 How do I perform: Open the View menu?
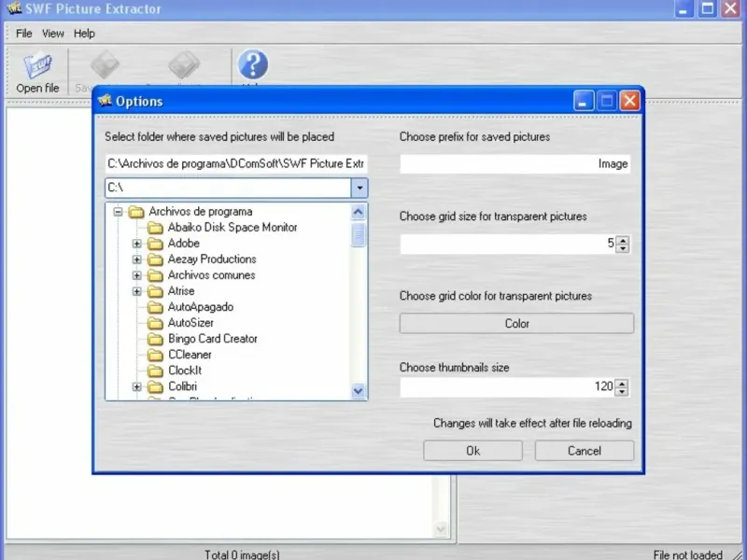pyautogui.click(x=53, y=34)
